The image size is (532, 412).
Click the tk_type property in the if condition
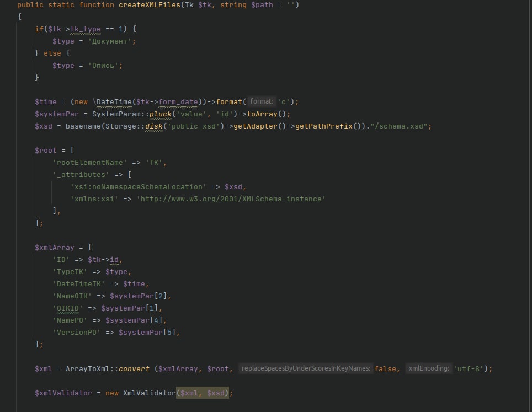coord(85,29)
